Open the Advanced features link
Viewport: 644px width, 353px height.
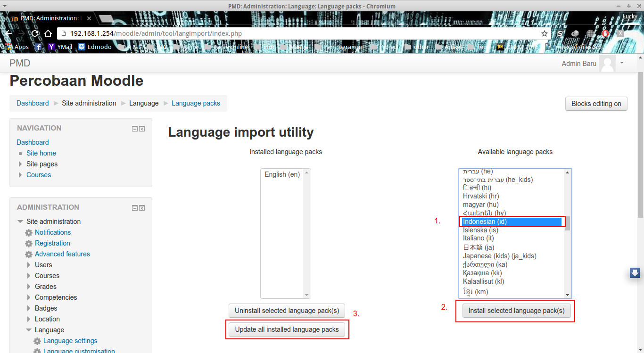coord(62,254)
